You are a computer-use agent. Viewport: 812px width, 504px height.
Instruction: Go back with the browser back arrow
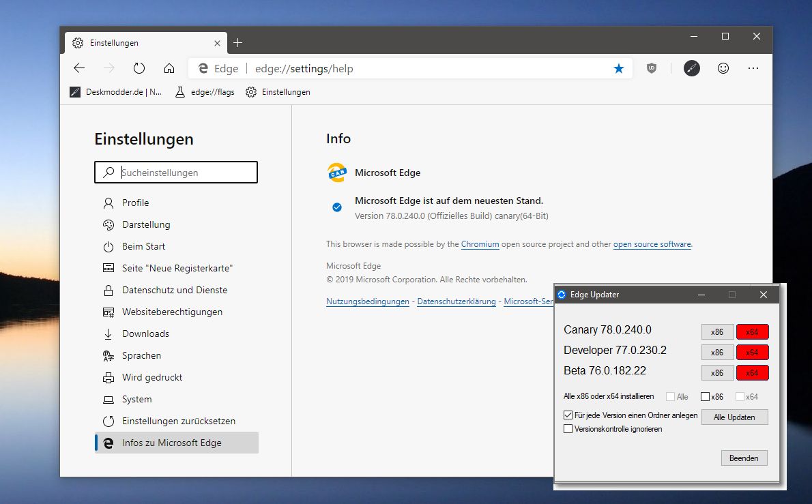(79, 68)
